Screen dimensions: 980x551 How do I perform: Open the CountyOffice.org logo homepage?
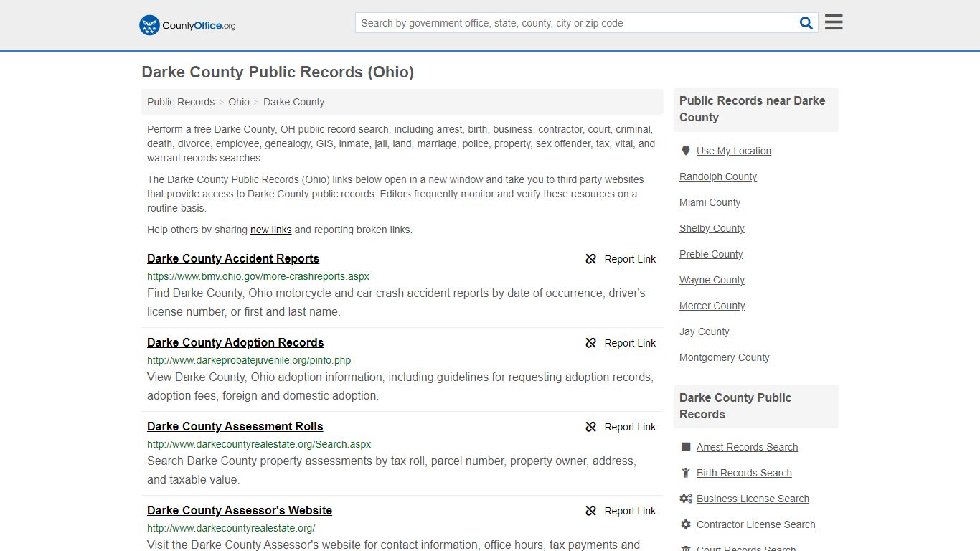[187, 25]
